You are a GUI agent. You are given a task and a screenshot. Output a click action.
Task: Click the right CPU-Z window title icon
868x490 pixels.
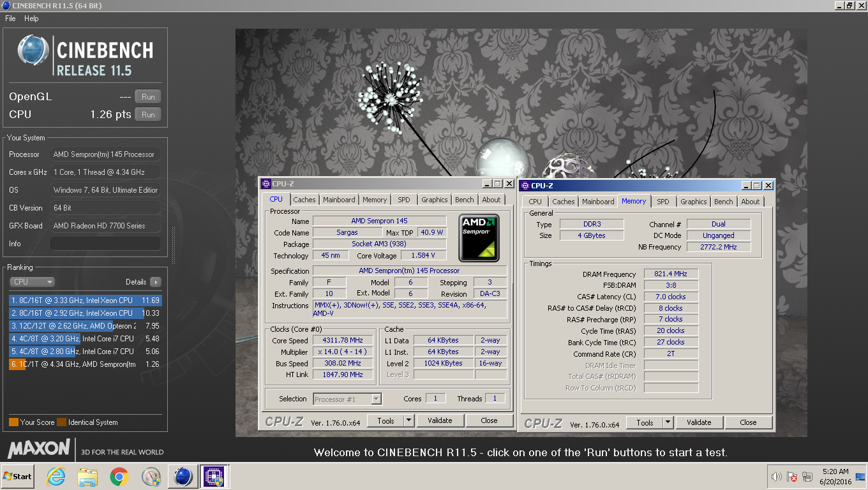click(x=525, y=186)
